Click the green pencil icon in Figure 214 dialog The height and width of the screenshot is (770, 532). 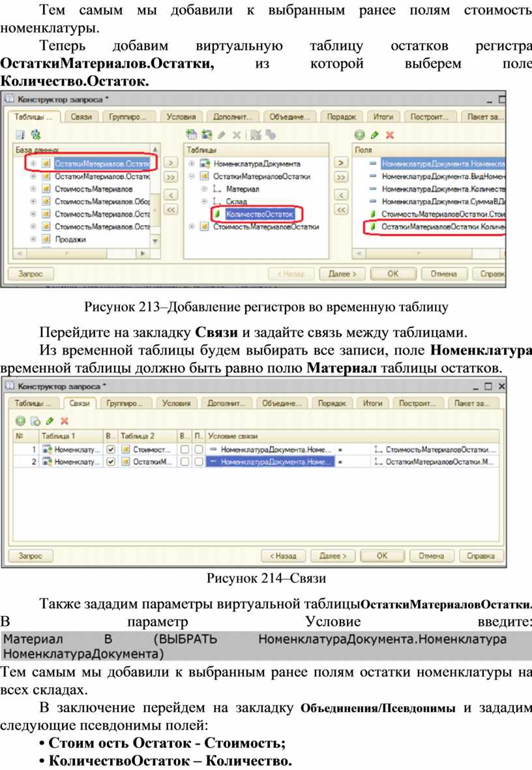tap(50, 421)
